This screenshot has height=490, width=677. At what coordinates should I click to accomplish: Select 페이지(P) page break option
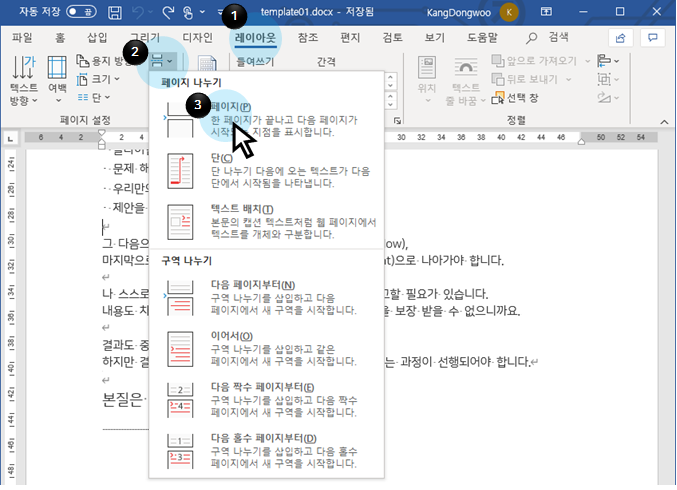[x=266, y=119]
